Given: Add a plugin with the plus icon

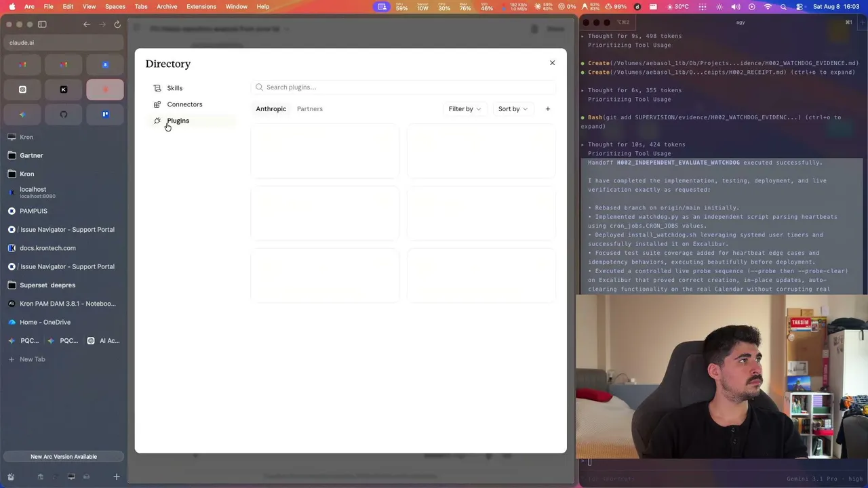Looking at the screenshot, I should pyautogui.click(x=548, y=109).
